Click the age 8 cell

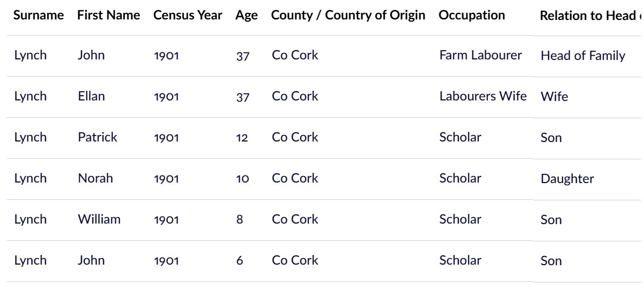click(240, 220)
